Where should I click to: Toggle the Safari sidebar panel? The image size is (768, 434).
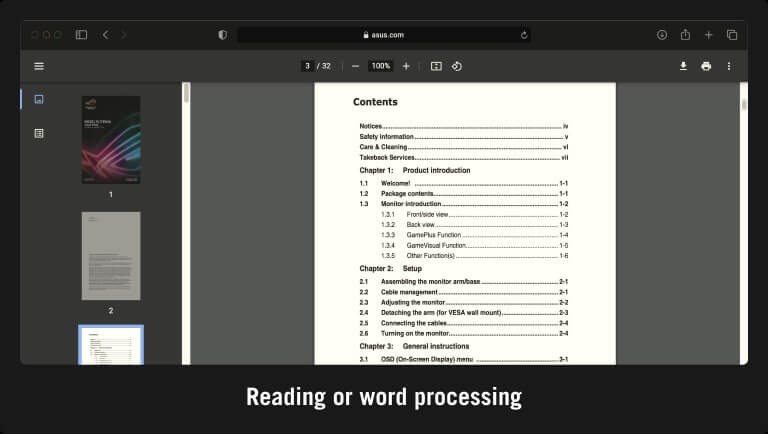click(x=81, y=35)
